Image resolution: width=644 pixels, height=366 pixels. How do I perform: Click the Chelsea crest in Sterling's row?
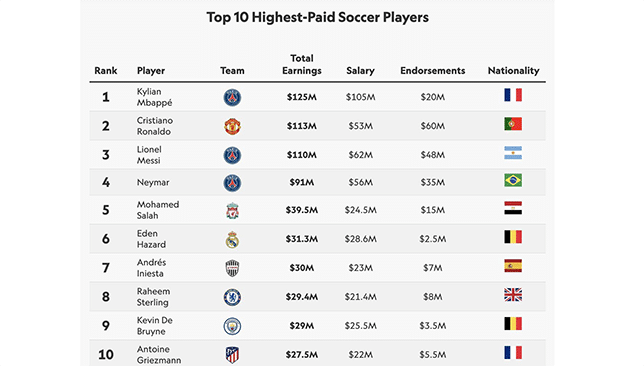click(232, 297)
